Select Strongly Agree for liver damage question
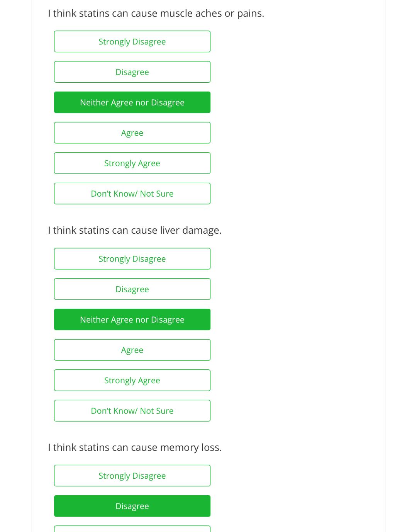417x532 pixels. pos(132,380)
